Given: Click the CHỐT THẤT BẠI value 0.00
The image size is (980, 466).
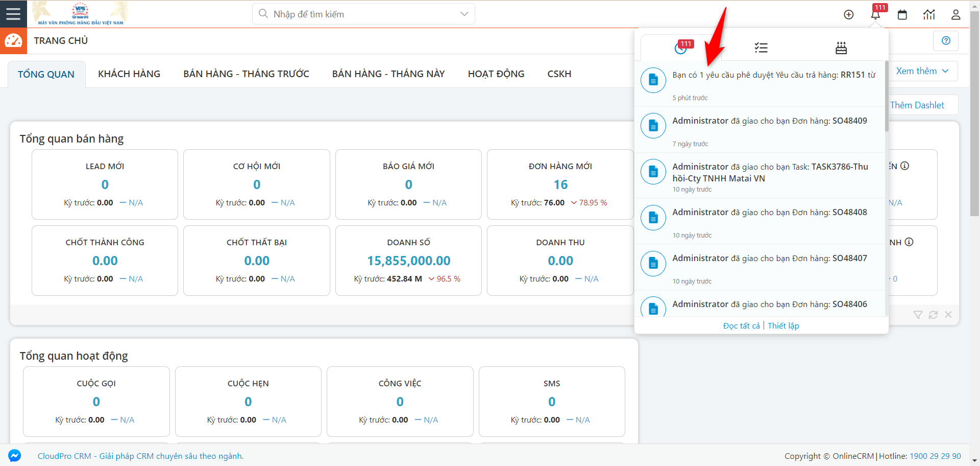Looking at the screenshot, I should point(257,261).
